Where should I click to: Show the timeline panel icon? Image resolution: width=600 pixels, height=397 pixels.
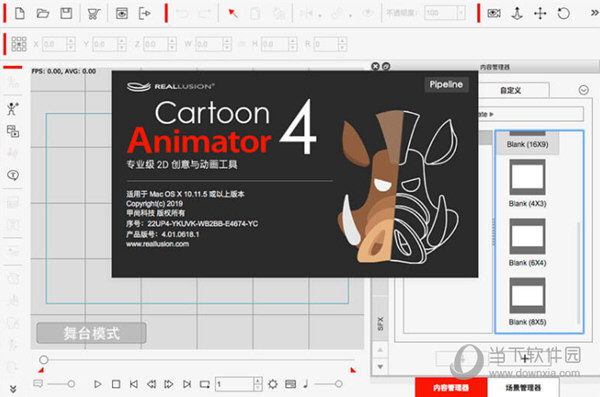(x=291, y=384)
